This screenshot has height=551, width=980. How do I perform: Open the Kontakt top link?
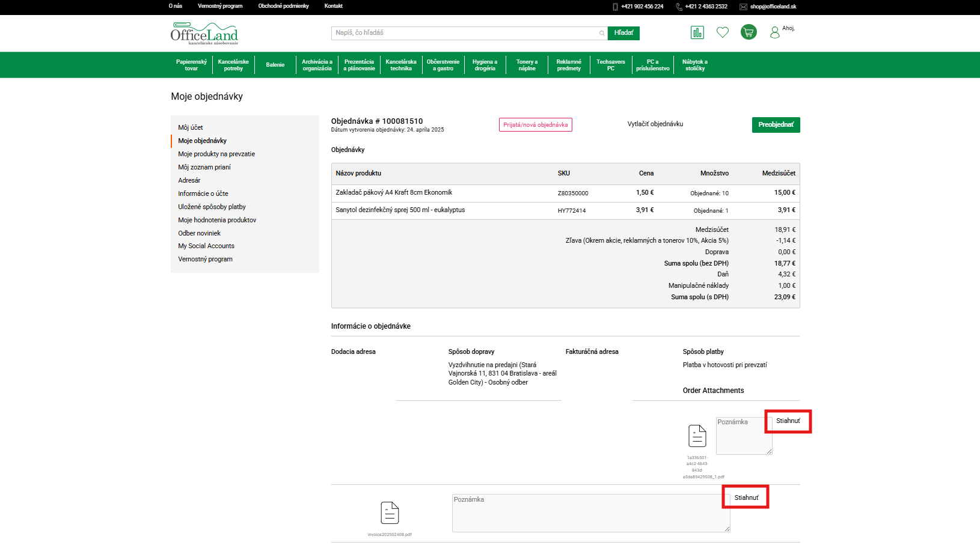tap(333, 6)
